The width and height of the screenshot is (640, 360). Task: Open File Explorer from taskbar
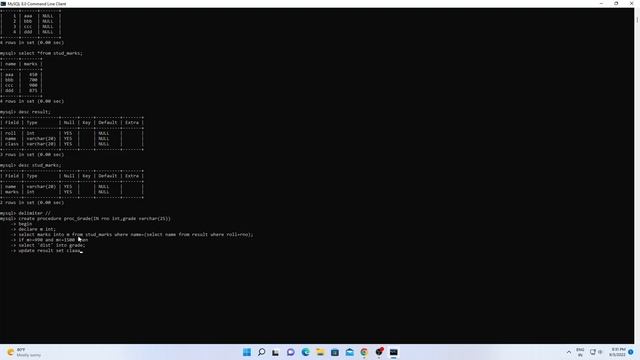point(320,352)
